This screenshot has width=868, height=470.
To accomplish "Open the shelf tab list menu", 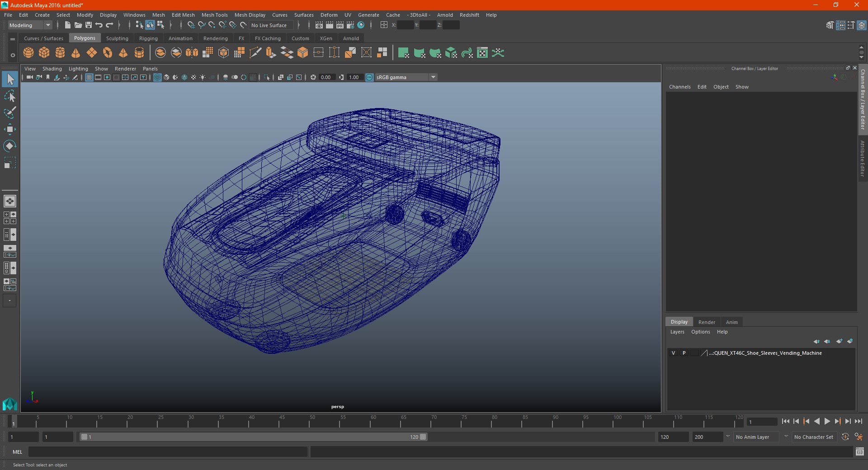I will coord(13,39).
